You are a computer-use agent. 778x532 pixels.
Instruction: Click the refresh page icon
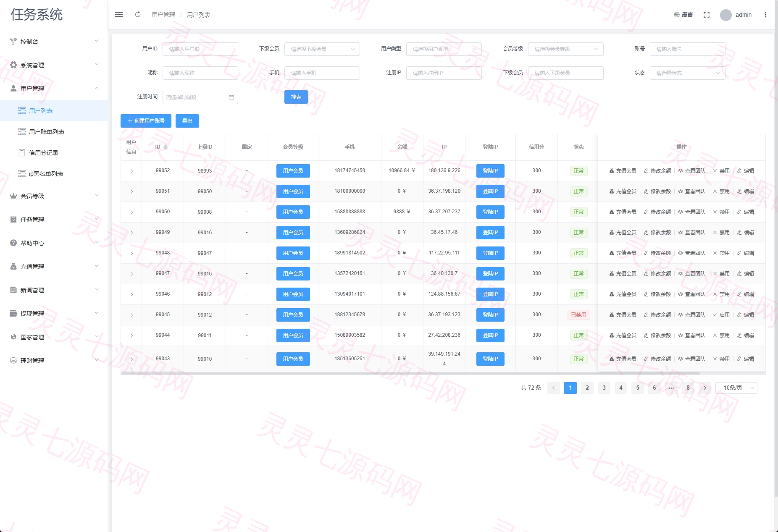[x=138, y=15]
